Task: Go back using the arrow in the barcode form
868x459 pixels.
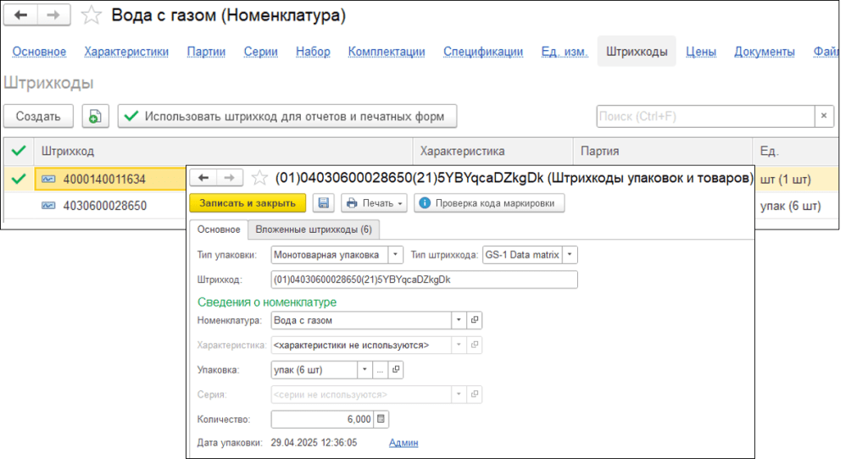Action: pyautogui.click(x=204, y=178)
